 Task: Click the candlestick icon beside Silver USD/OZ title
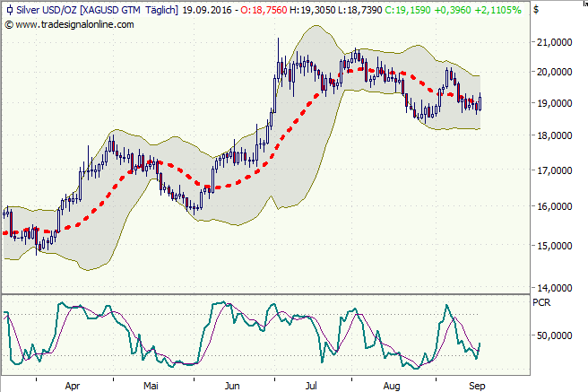tap(10, 10)
